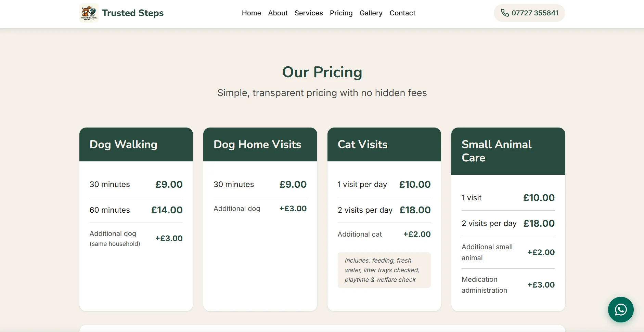Screen dimensions: 644x332
Task: Click the £14.00 60-minute walk price
Action: (x=167, y=210)
